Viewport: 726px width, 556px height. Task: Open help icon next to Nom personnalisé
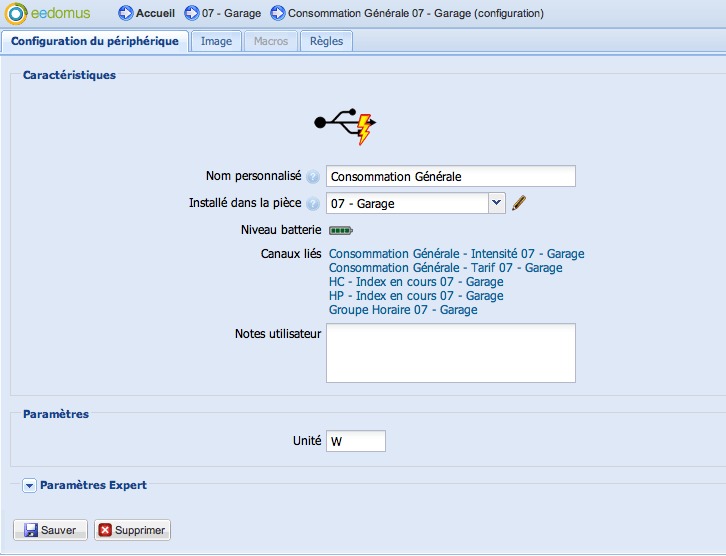[313, 177]
